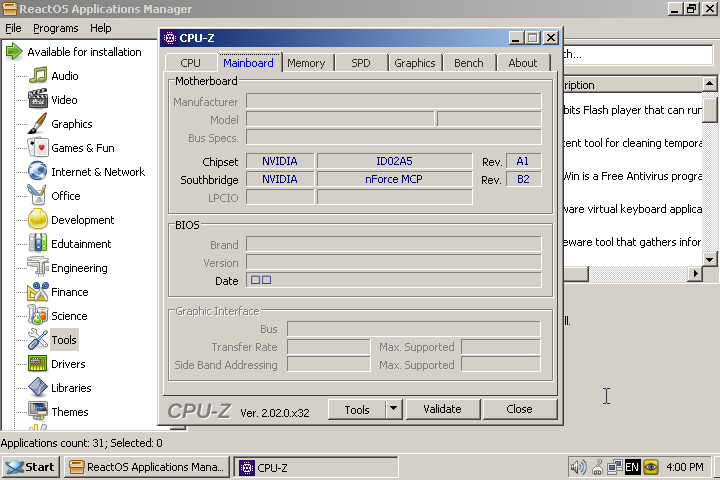Select the Tools label in category tree
Screen dimensions: 720x480
click(64, 340)
